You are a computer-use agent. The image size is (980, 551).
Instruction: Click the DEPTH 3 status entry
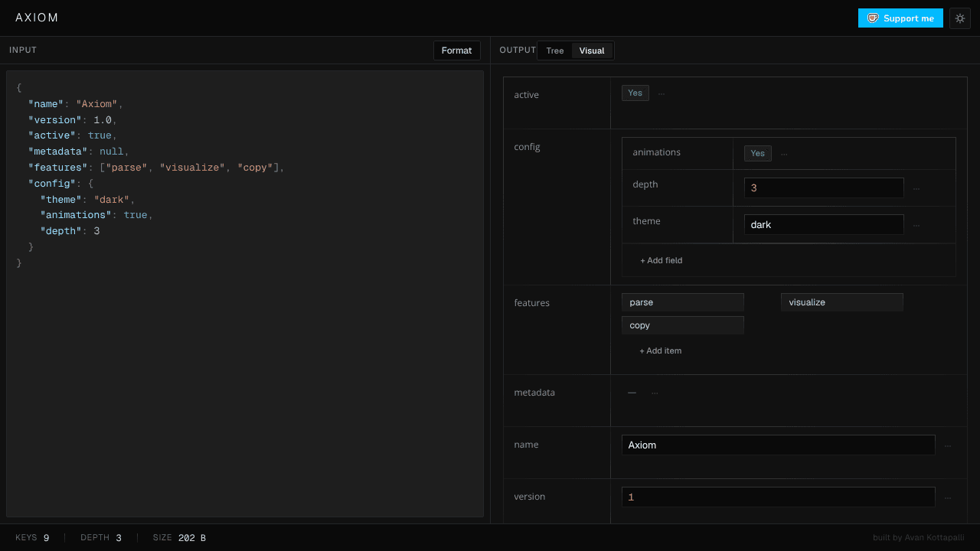tap(101, 538)
